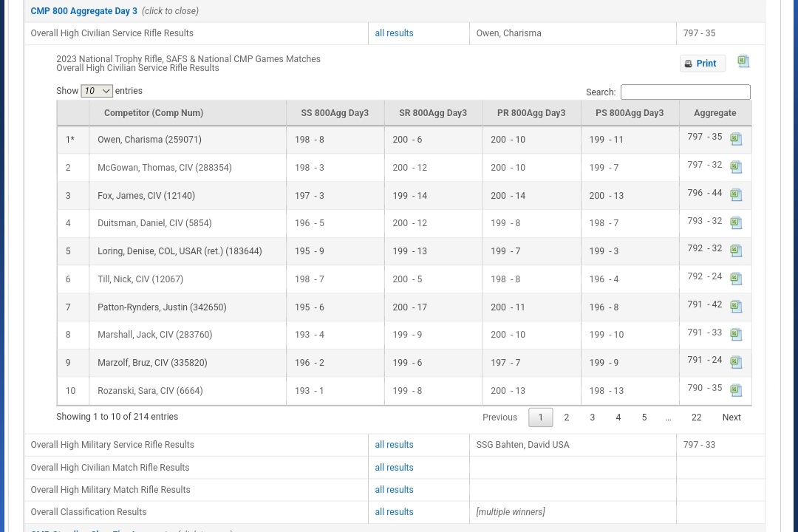The width and height of the screenshot is (798, 532).
Task: Click Next pagination link
Action: click(731, 417)
